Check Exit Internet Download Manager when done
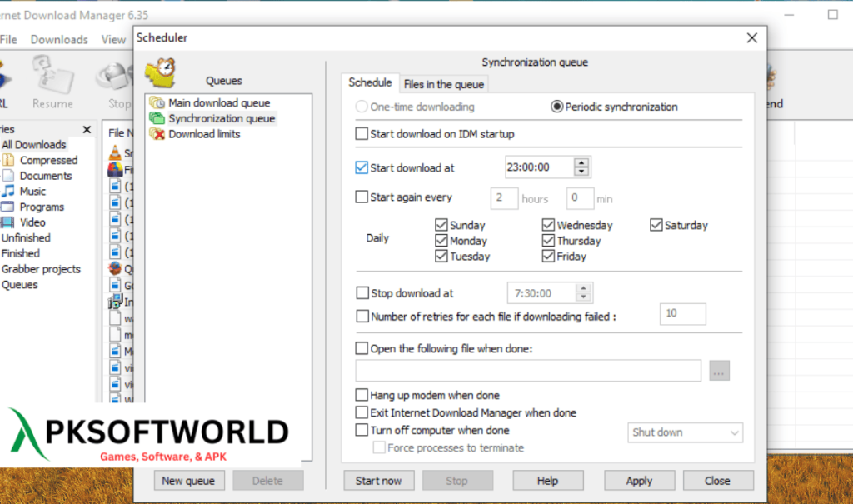Screen dimensions: 853x504 click(x=362, y=412)
